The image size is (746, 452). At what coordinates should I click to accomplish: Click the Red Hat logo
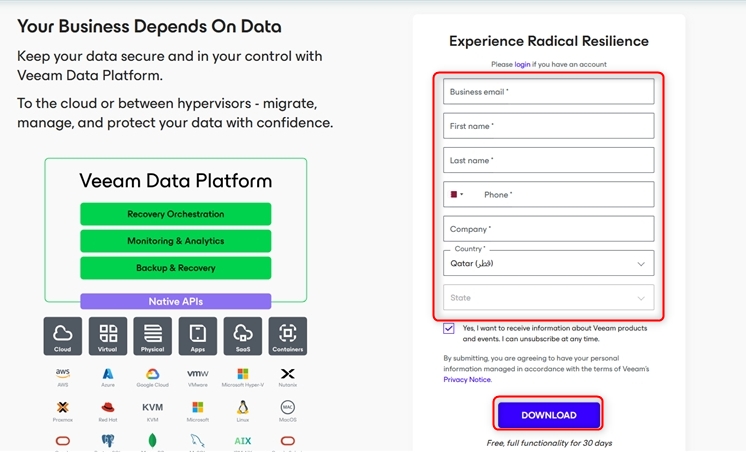pos(108,409)
